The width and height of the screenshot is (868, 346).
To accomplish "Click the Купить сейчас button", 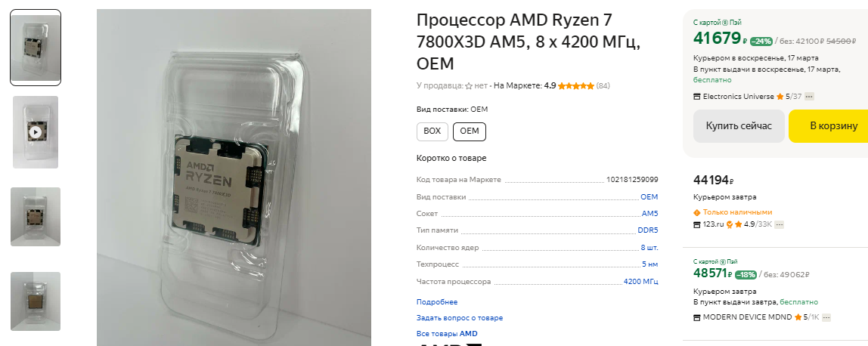I will click(739, 126).
